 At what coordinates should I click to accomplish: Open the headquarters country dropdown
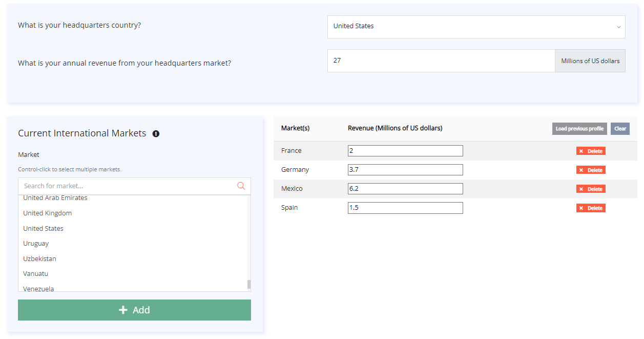coord(476,27)
